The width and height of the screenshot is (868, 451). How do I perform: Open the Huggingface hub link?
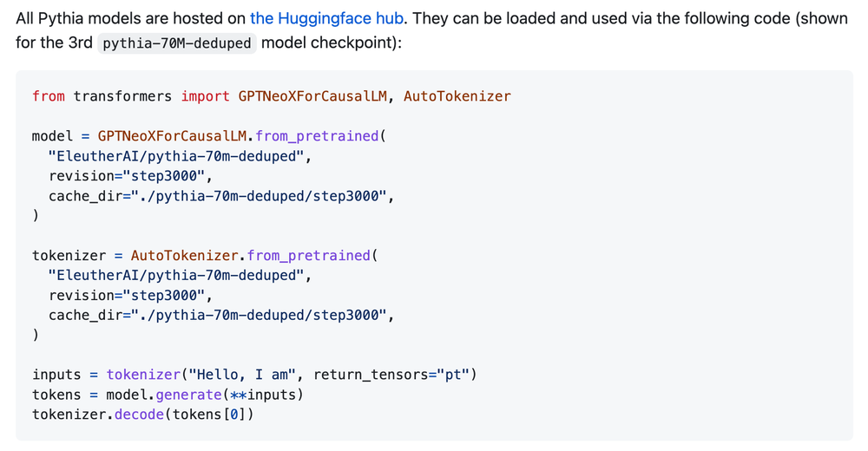point(326,18)
